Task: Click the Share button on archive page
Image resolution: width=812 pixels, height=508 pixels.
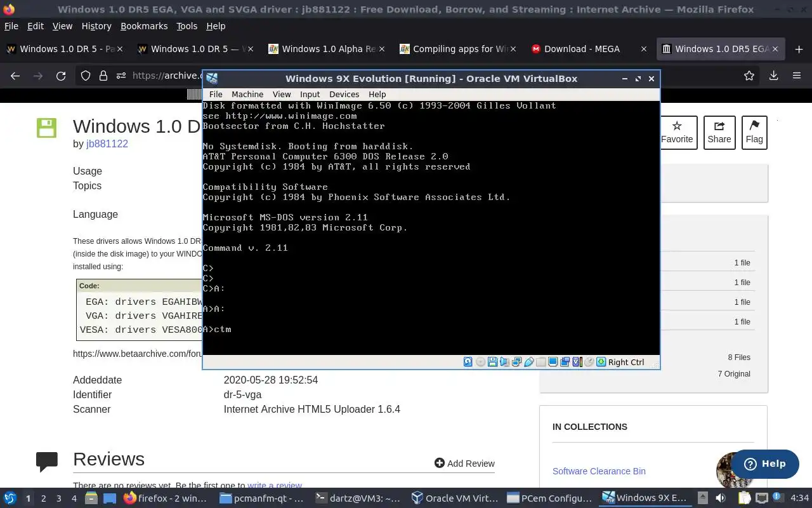Action: click(x=719, y=133)
